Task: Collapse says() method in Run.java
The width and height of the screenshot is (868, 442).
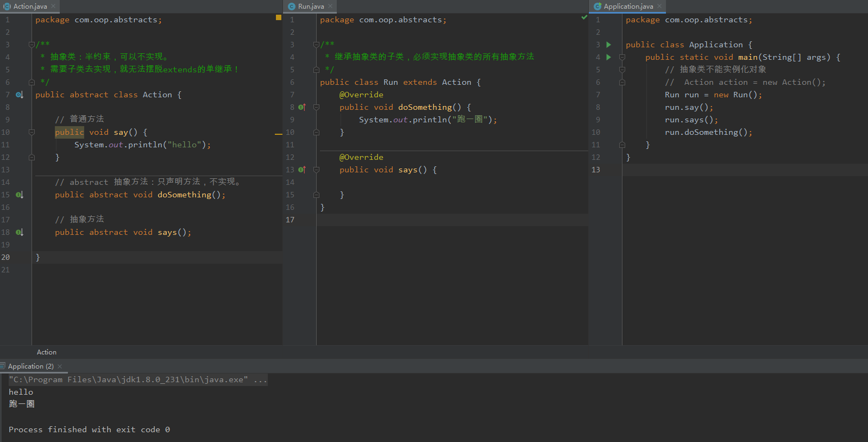Action: (x=316, y=170)
